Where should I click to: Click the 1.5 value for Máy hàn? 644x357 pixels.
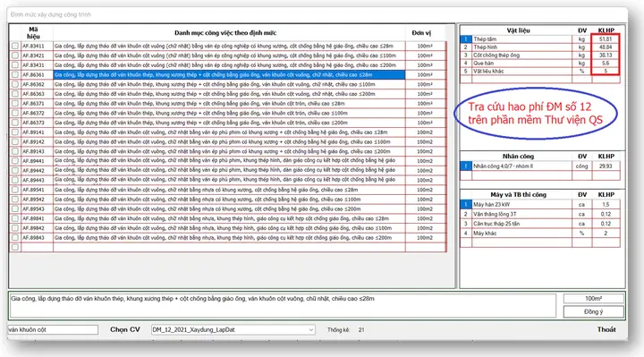coord(606,204)
